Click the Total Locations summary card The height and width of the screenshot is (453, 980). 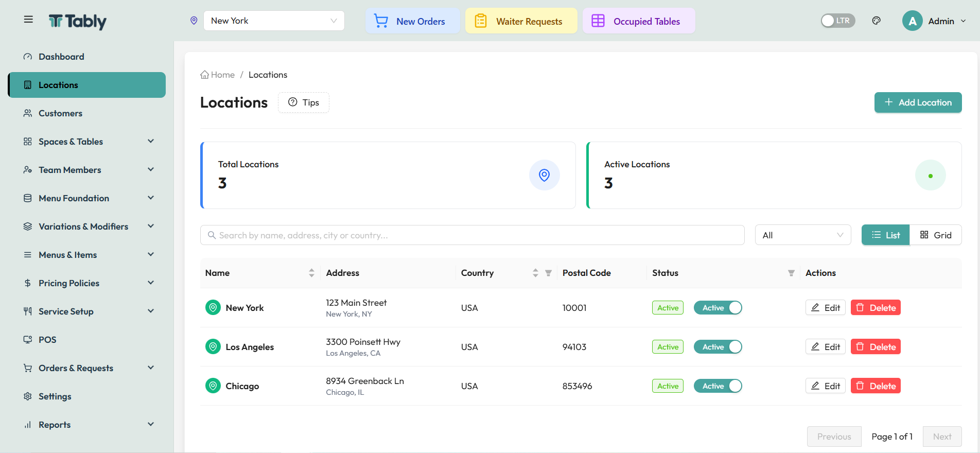click(388, 176)
